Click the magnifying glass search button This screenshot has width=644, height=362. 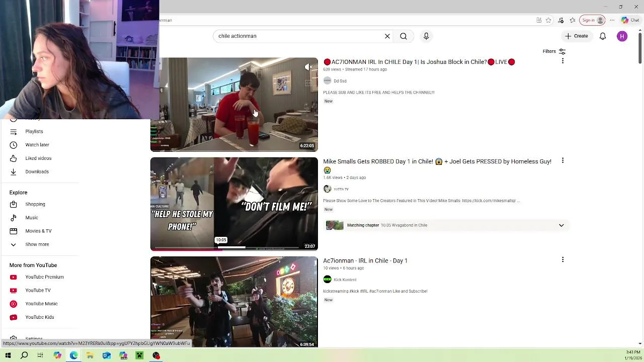click(404, 36)
